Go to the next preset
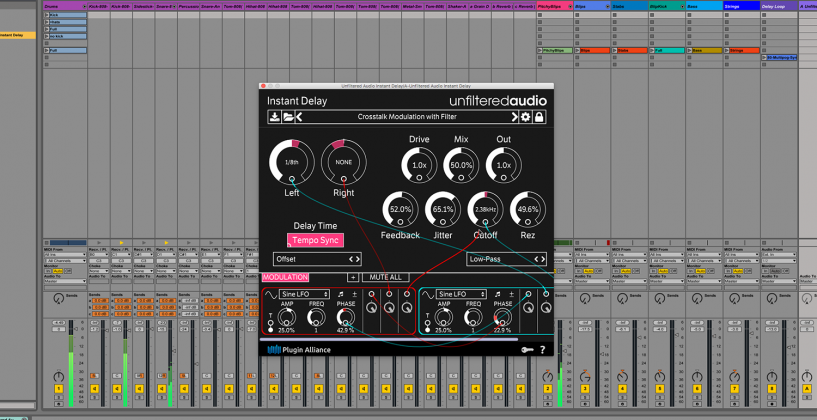The height and width of the screenshot is (420, 817). (x=514, y=117)
